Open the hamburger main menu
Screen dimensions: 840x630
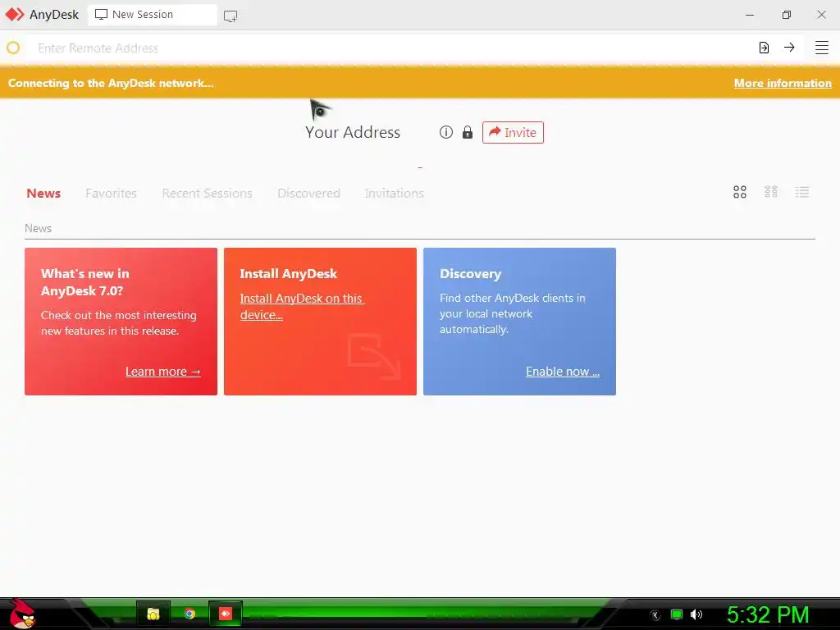click(822, 48)
